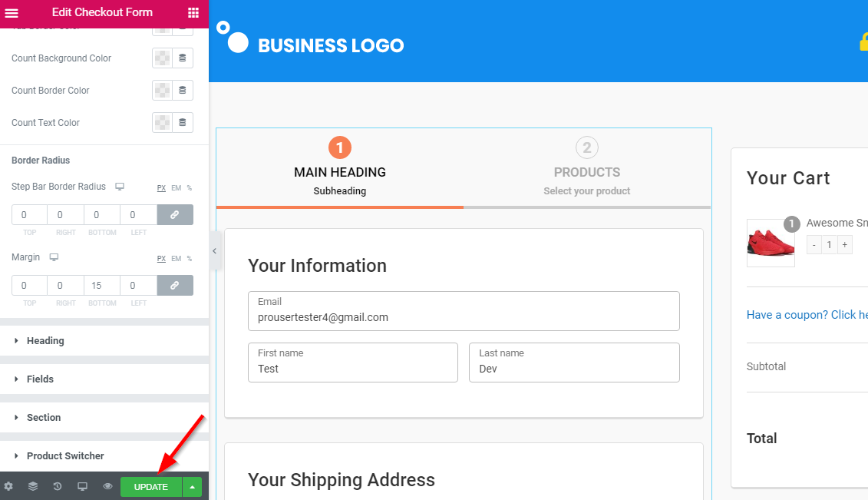Pick the Count Background Color swatch
Image resolution: width=868 pixels, height=500 pixels.
click(x=162, y=58)
